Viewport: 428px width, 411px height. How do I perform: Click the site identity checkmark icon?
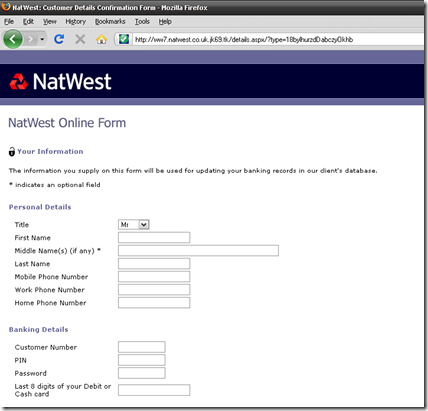(124, 39)
